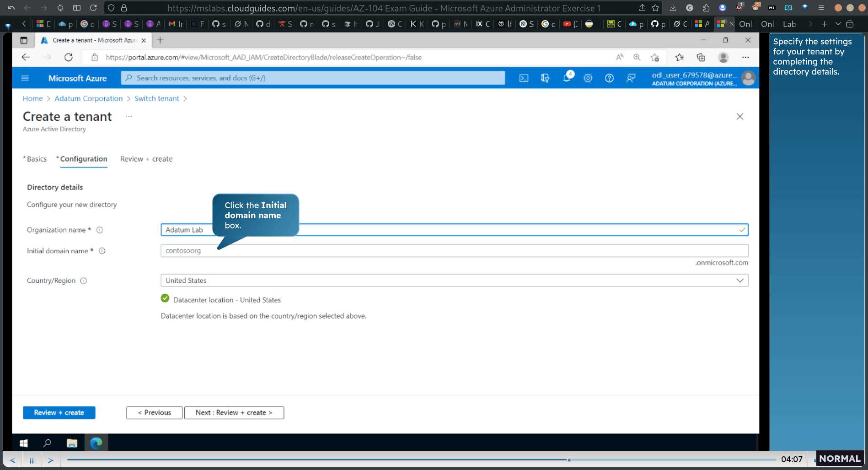Viewport: 868px width, 470px height.
Task: Open Azure portal settings gear
Action: 588,78
